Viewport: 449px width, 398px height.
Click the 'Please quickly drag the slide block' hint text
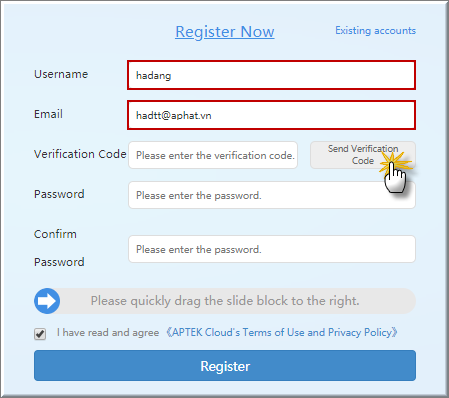click(x=225, y=301)
